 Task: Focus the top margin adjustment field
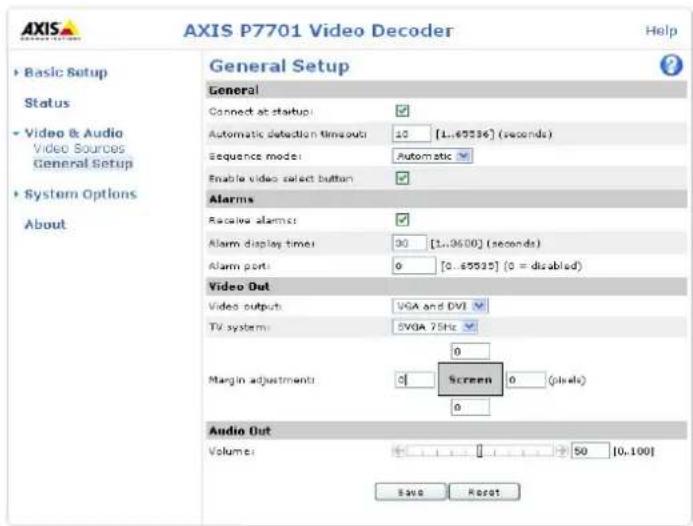(x=470, y=351)
